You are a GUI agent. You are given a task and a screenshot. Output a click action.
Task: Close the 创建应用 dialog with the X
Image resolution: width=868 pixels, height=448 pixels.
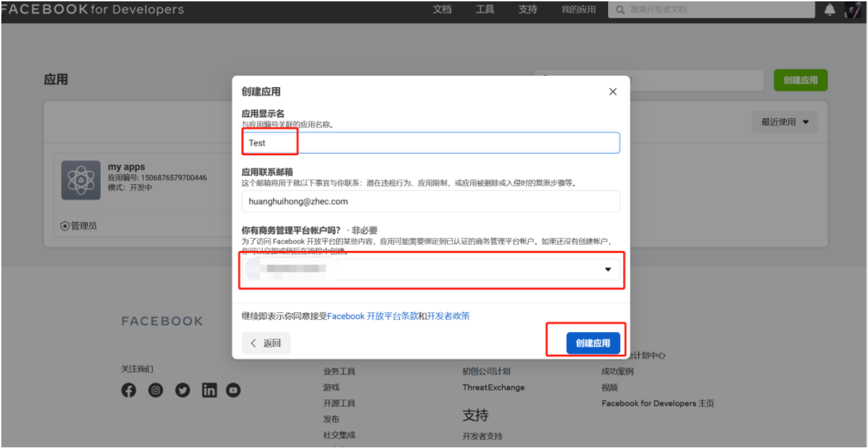pos(612,91)
